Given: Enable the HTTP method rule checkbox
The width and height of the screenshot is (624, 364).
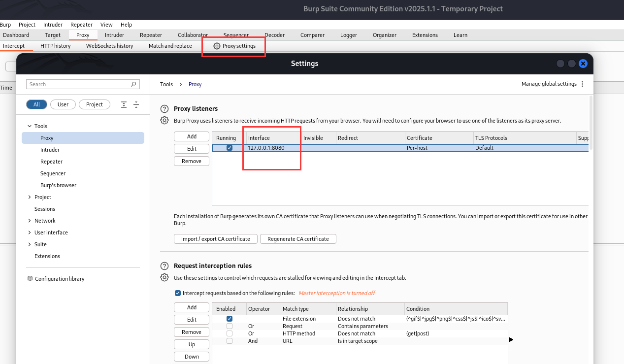Looking at the screenshot, I should click(230, 333).
